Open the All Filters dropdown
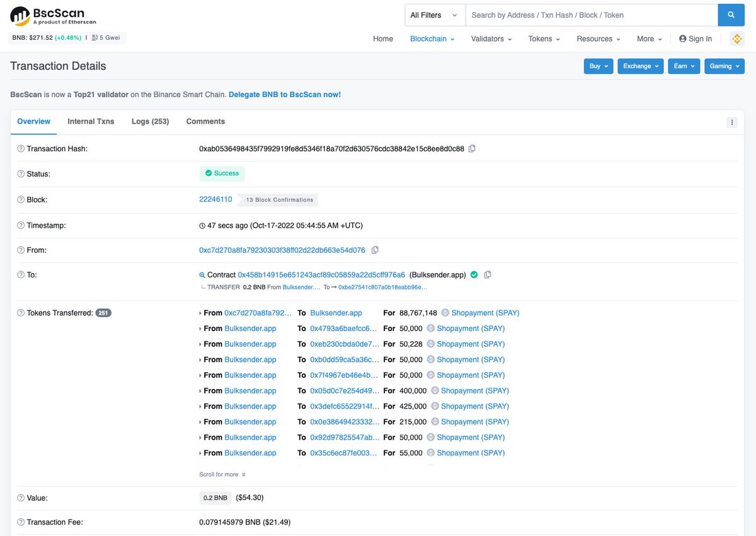Viewport: 756px width, 536px height. tap(435, 15)
